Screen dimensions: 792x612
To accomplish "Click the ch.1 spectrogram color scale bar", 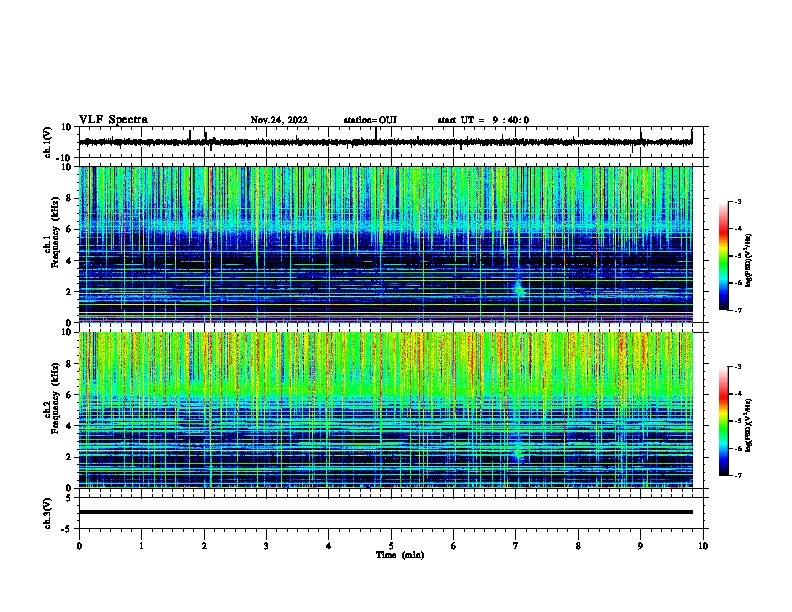I will 724,256.
